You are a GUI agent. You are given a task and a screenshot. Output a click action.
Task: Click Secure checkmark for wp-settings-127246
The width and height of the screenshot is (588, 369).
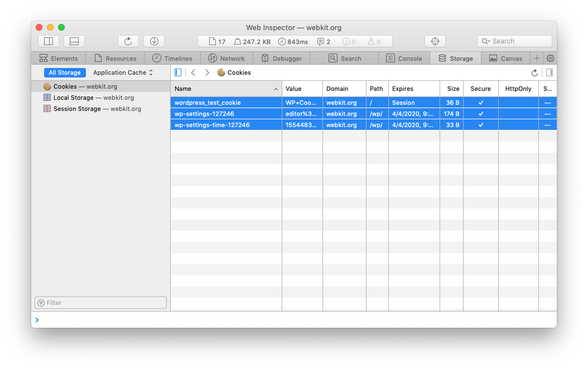pyautogui.click(x=481, y=114)
